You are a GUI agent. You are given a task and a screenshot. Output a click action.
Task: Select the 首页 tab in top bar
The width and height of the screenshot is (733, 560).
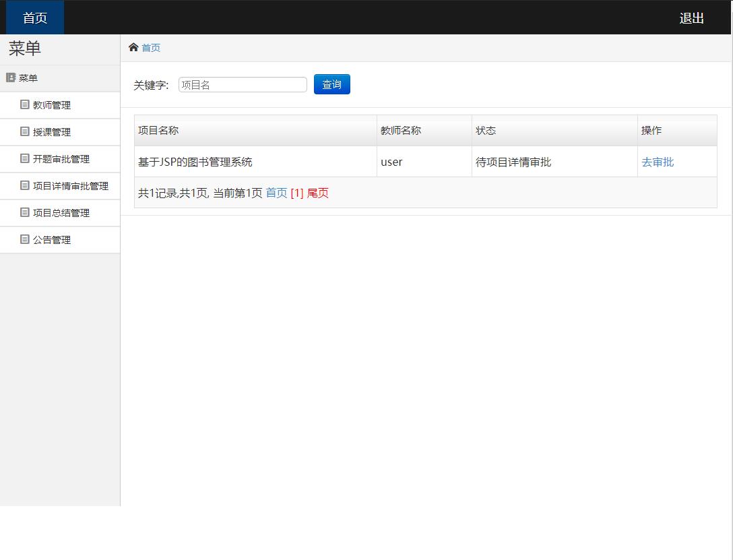pyautogui.click(x=35, y=18)
